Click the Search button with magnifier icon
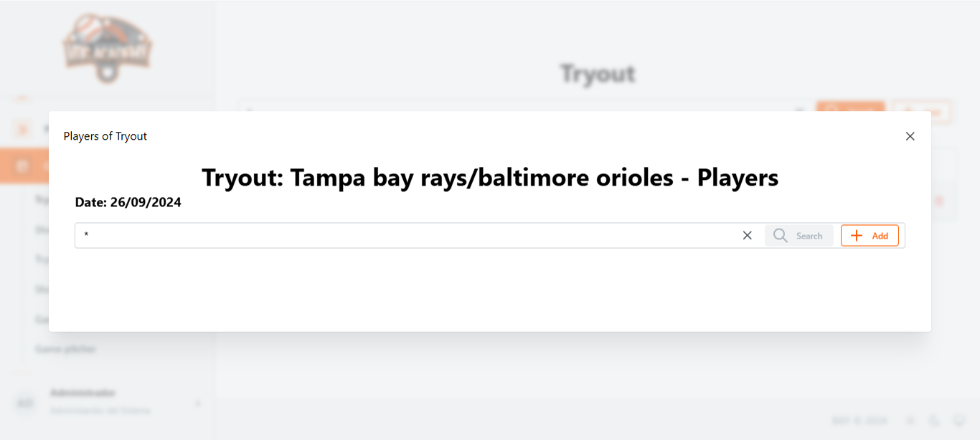This screenshot has width=980, height=440. 798,236
